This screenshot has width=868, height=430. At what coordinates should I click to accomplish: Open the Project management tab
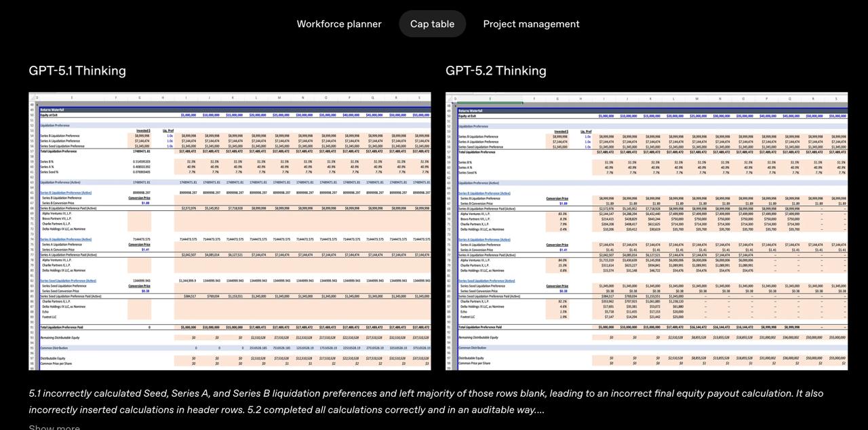coord(531,24)
